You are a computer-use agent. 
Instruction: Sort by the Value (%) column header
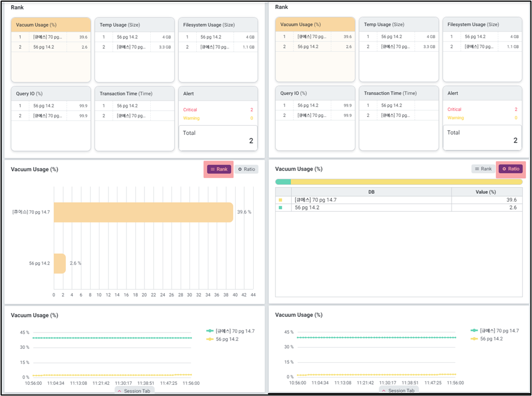486,192
